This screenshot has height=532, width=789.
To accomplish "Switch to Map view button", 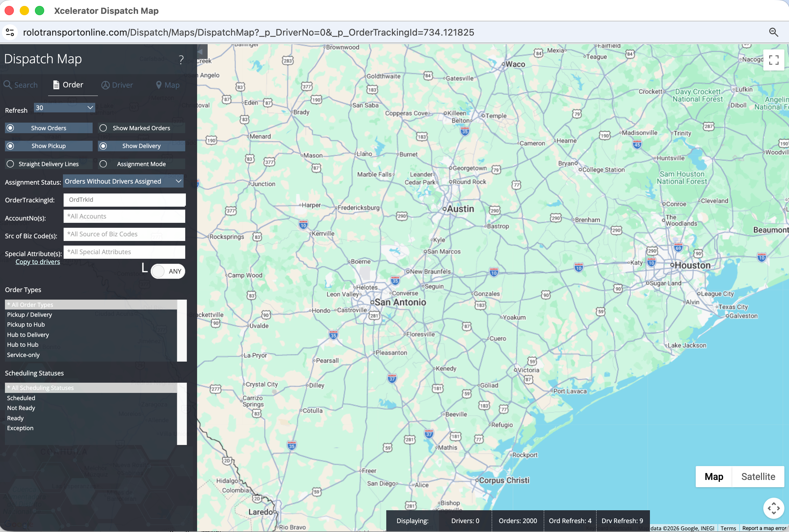I will point(714,476).
